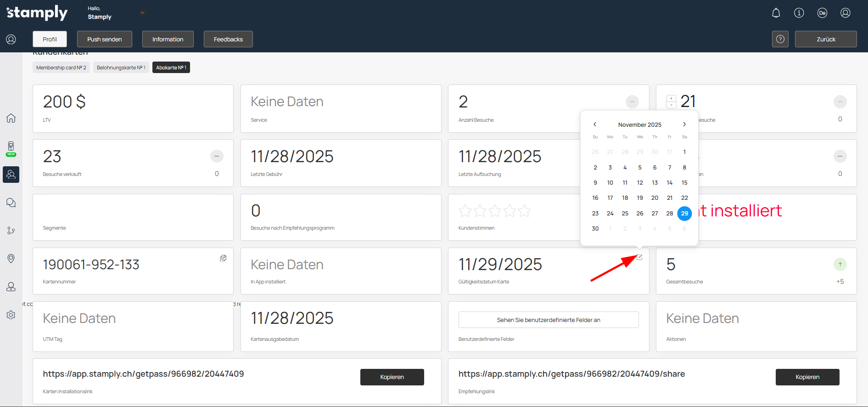Go to next month in calendar
The height and width of the screenshot is (407, 868).
684,124
